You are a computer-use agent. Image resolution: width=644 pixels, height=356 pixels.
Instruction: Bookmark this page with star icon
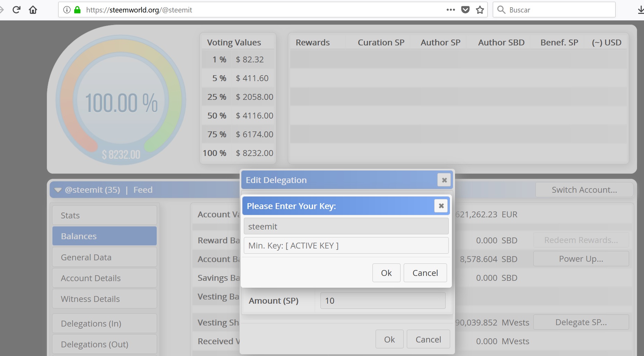click(x=480, y=10)
